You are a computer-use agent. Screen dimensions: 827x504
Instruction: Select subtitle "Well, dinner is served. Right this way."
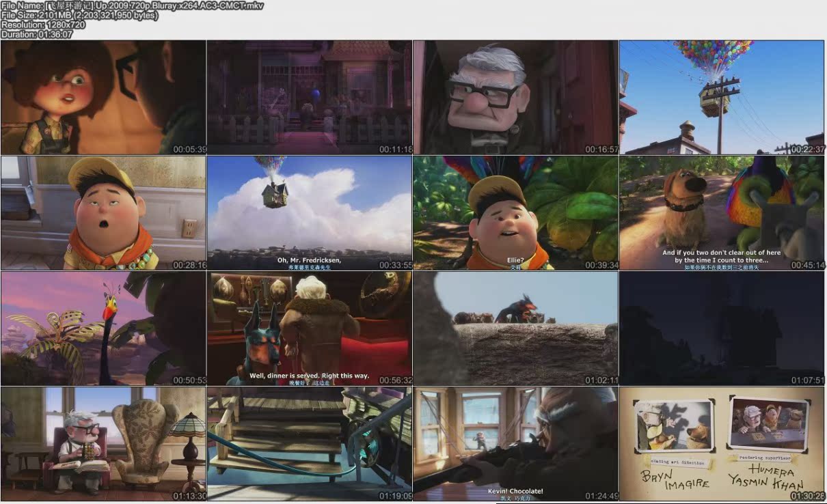tap(309, 376)
